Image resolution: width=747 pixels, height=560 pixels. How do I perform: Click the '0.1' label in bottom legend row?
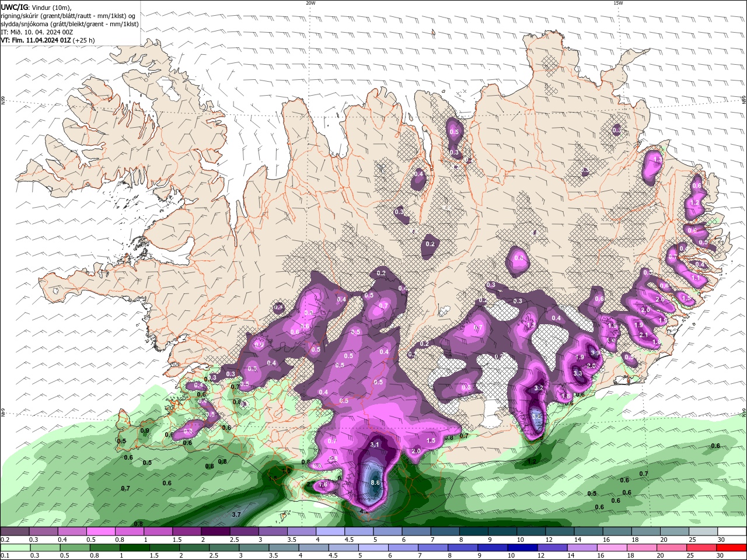(x=5, y=556)
